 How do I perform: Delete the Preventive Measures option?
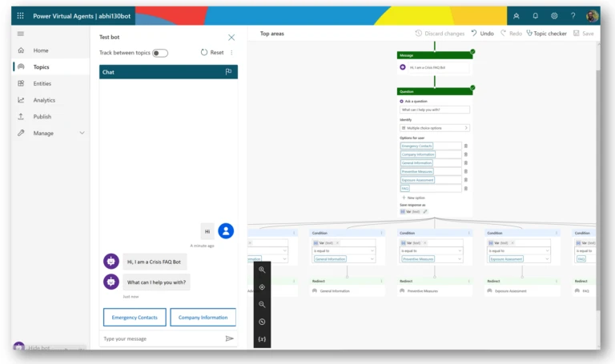pyautogui.click(x=465, y=171)
